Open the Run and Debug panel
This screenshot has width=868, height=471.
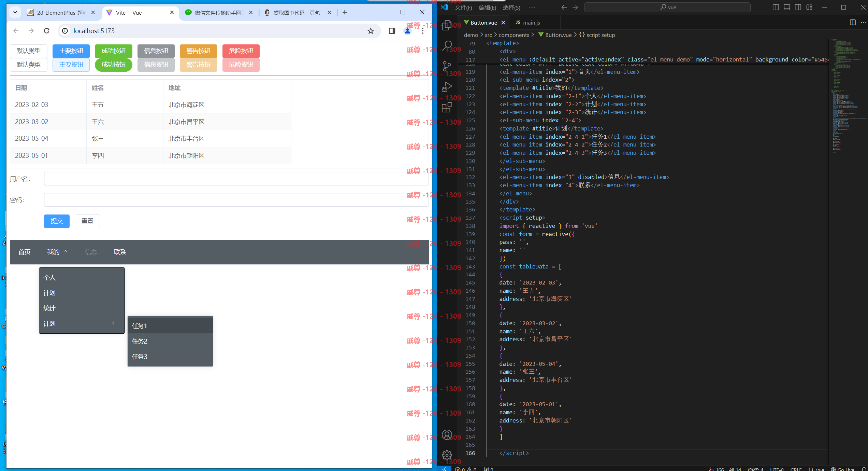point(447,86)
